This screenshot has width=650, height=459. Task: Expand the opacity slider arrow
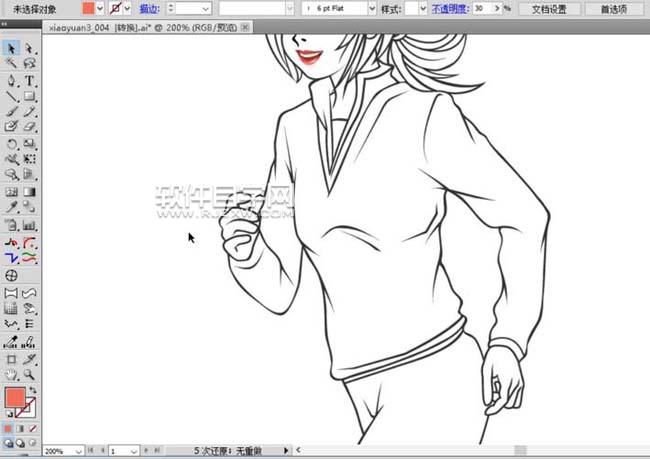497,8
